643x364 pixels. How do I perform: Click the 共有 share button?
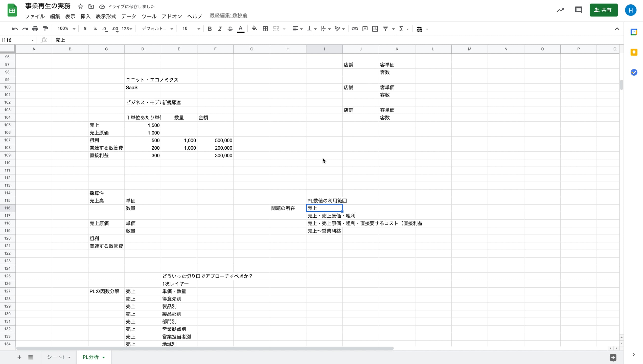tap(604, 10)
